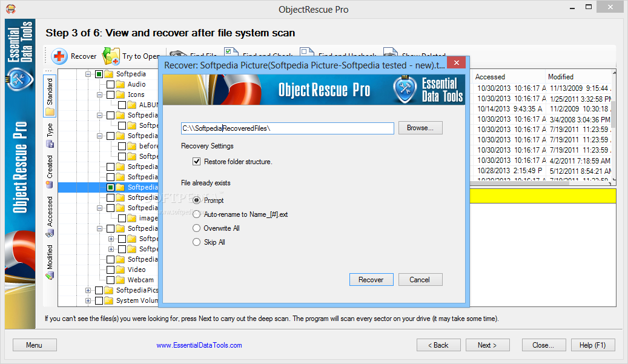Screen dimensions: 628x364
Task: Select the Webcam folder in the tree
Action: 140,280
